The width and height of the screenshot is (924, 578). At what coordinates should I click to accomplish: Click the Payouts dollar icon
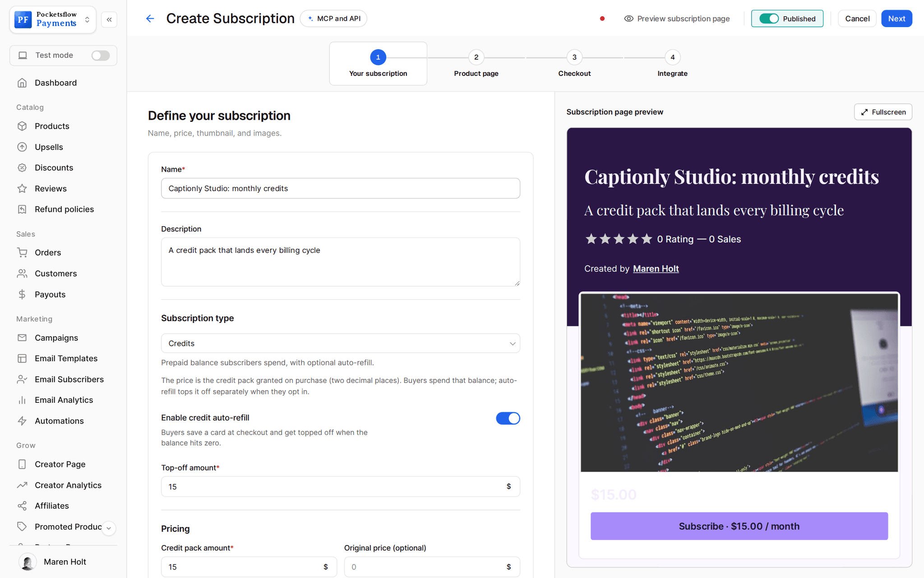pyautogui.click(x=22, y=294)
